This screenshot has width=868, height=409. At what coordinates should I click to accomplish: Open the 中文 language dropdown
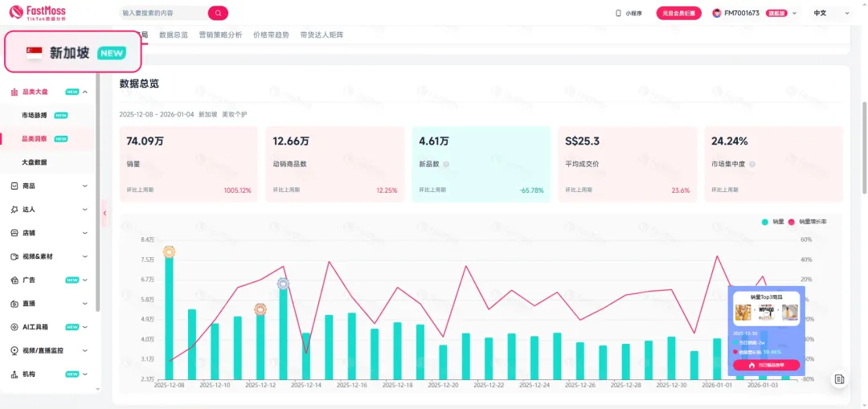pyautogui.click(x=825, y=13)
